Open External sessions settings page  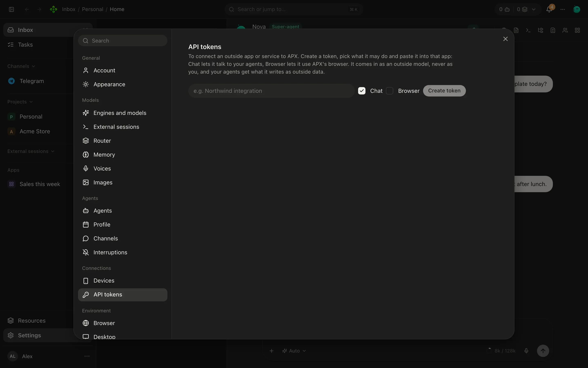pos(122,127)
